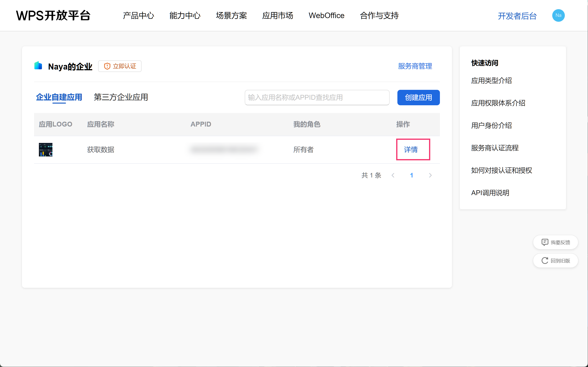
Task: Click the 创建应用 button
Action: pos(418,97)
